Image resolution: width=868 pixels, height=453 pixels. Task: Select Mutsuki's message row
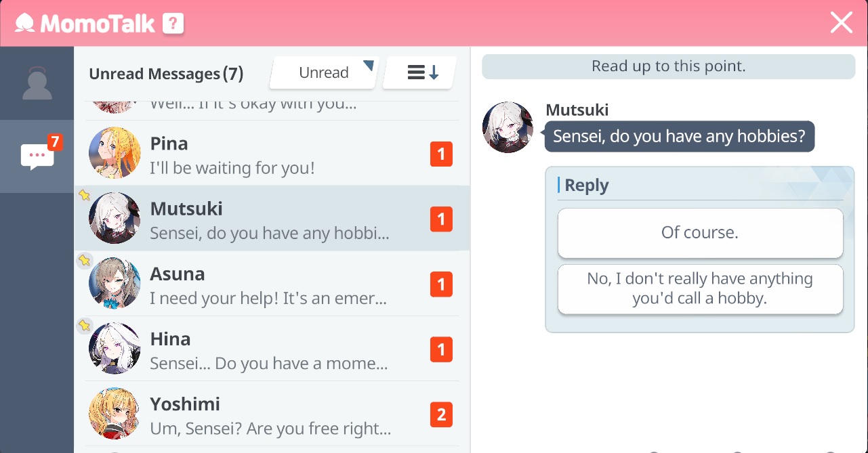[x=272, y=219]
